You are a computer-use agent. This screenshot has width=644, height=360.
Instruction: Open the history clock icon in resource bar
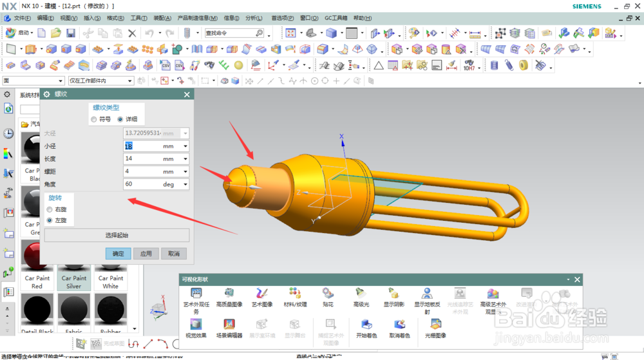coord(8,133)
